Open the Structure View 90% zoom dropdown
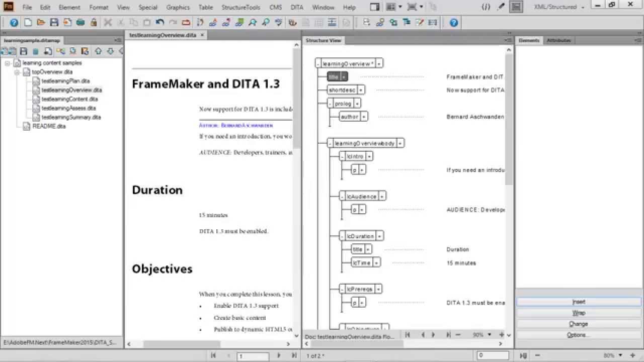Screen dimensions: 644x362 [489, 335]
